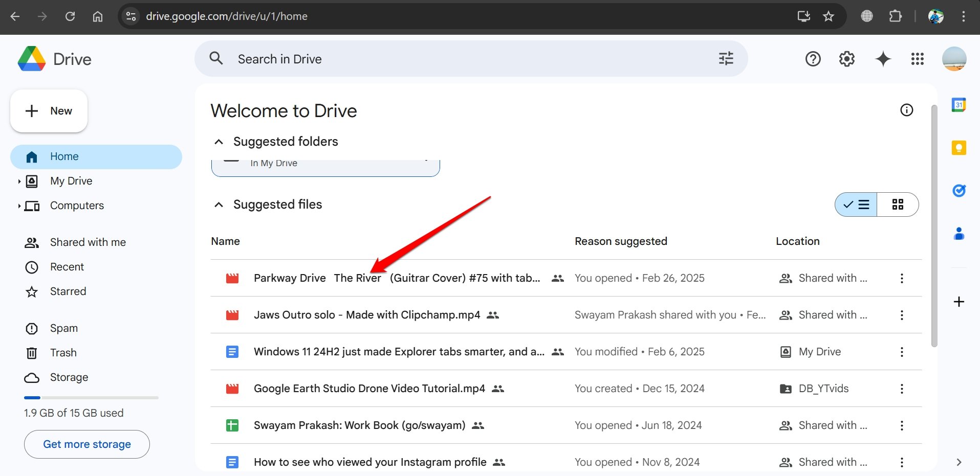
Task: Open Jaws Outro solo Clipchamp mp4
Action: coord(367,315)
